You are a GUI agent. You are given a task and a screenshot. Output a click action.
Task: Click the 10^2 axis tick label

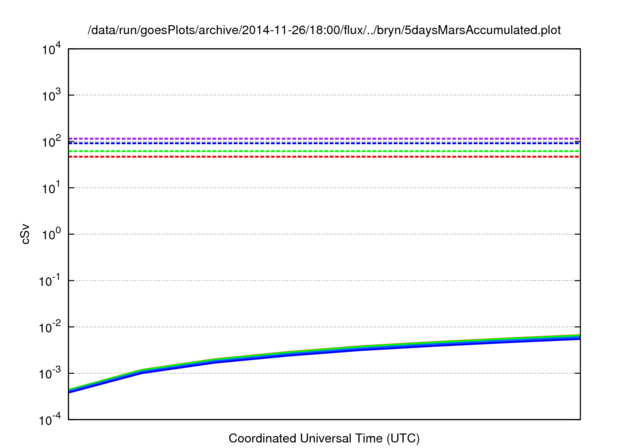[x=51, y=142]
